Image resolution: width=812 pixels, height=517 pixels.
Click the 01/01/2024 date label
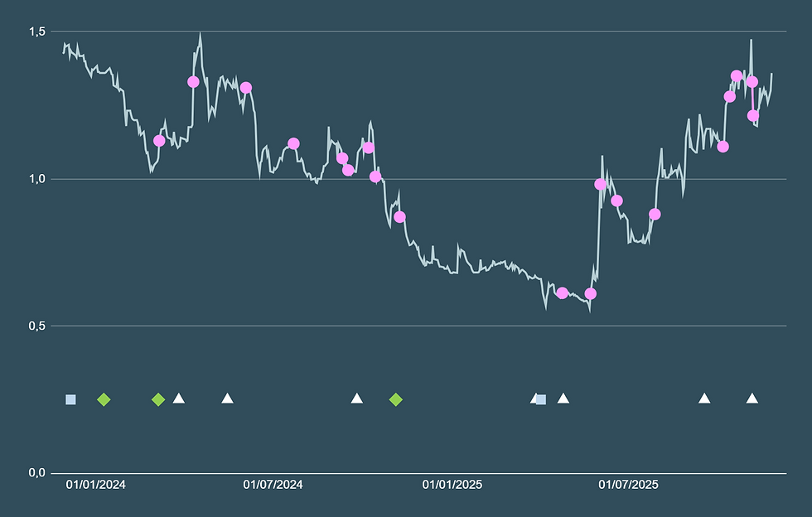coord(96,485)
